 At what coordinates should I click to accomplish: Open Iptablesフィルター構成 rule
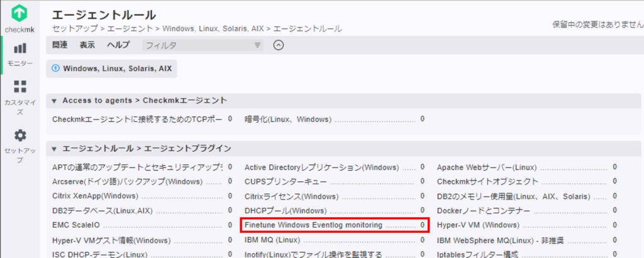pyautogui.click(x=477, y=254)
